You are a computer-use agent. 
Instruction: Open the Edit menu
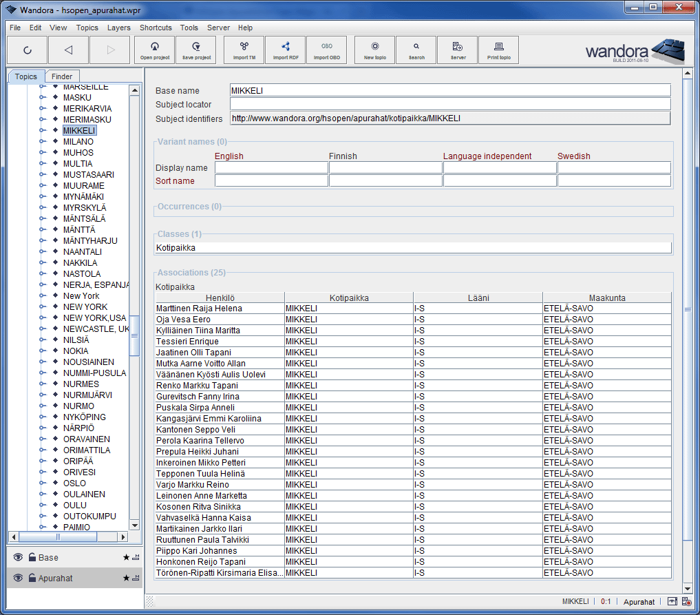coord(35,28)
